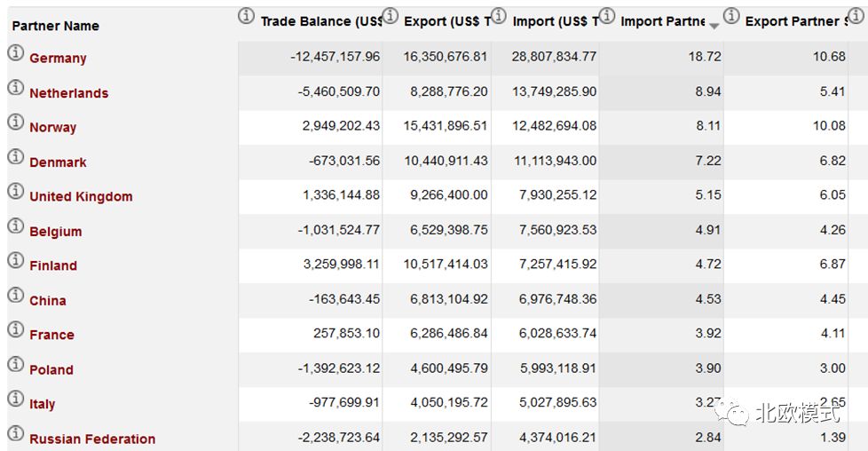Open the Germany partner link

pyautogui.click(x=58, y=59)
